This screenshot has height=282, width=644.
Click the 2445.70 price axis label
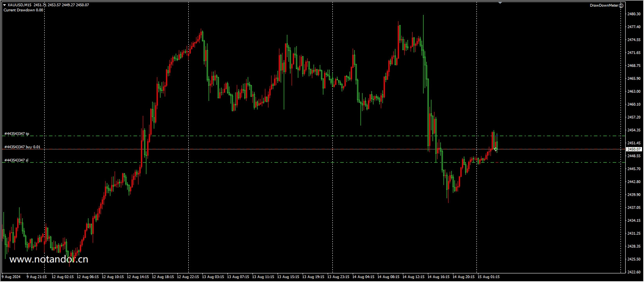pos(634,169)
